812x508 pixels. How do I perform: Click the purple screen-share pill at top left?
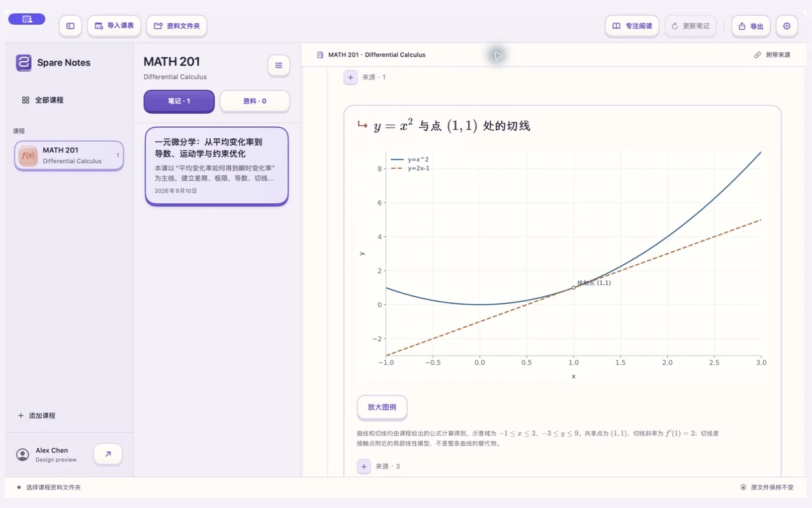click(x=27, y=19)
